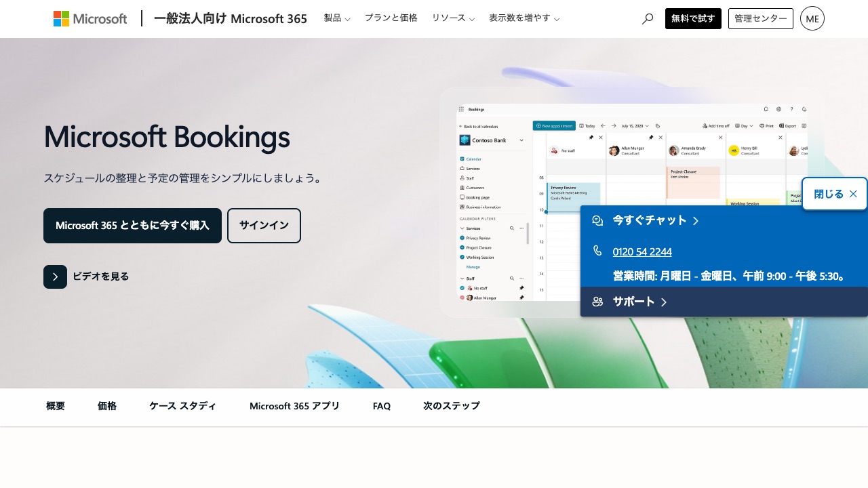Screen dimensions: 868x488
Task: Click Microsoft 365 とともに今すぐ購入 button
Action: 132,226
